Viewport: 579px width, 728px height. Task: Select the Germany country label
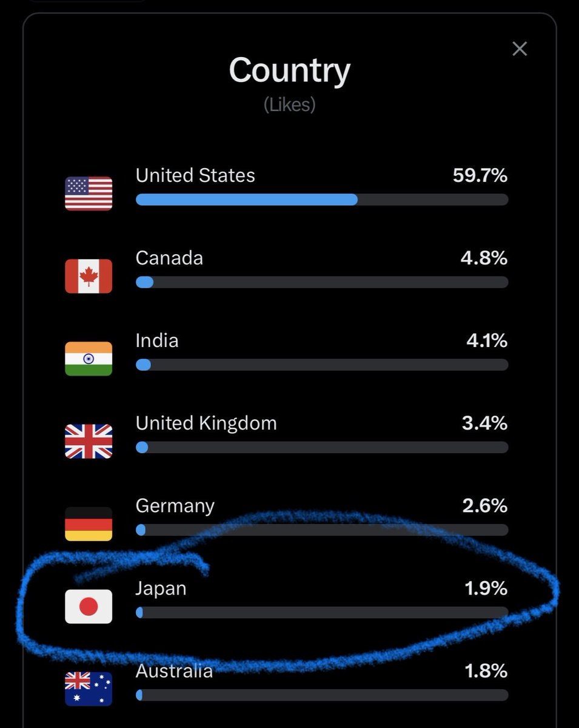point(175,505)
